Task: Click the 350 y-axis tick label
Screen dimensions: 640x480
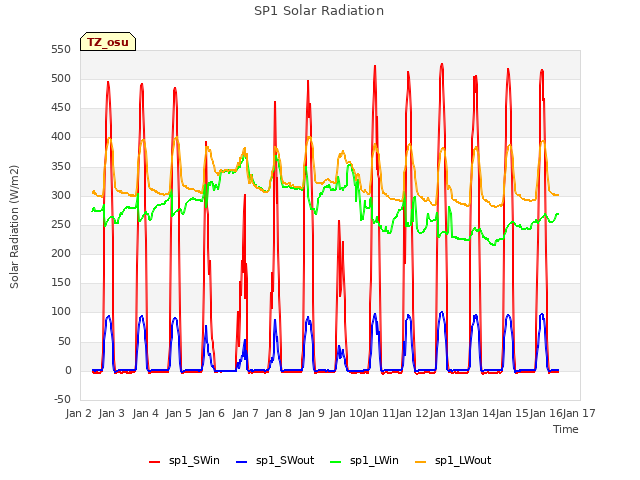Action: point(61,167)
